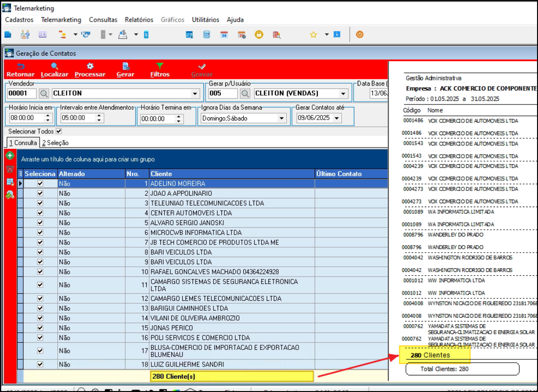Open the Gerar Contatos até date picker

tap(336, 118)
